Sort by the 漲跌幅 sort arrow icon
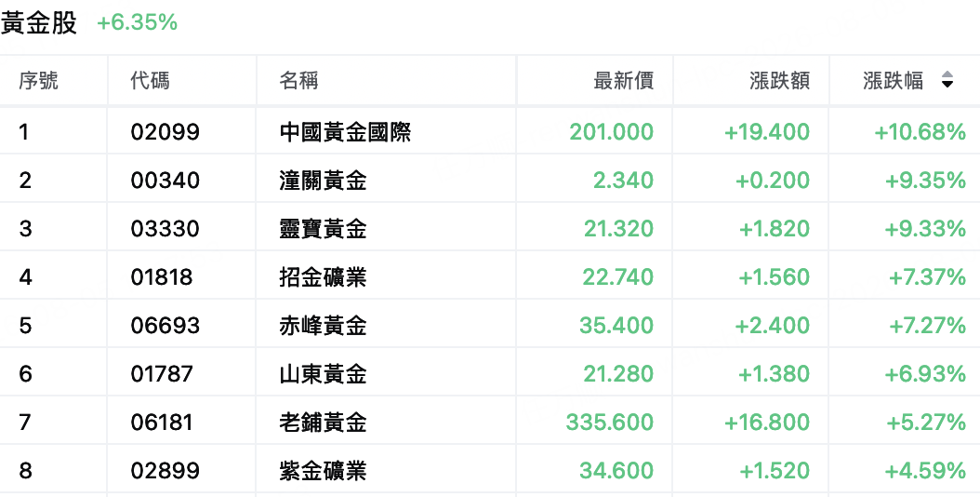Image resolution: width=980 pixels, height=497 pixels. tap(947, 80)
